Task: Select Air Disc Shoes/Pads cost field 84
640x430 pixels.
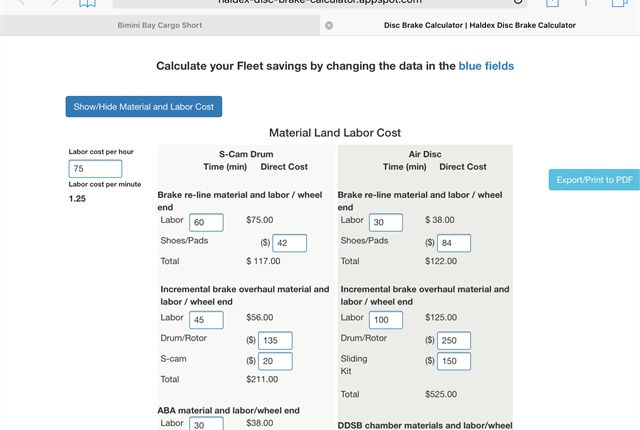Action: 454,243
